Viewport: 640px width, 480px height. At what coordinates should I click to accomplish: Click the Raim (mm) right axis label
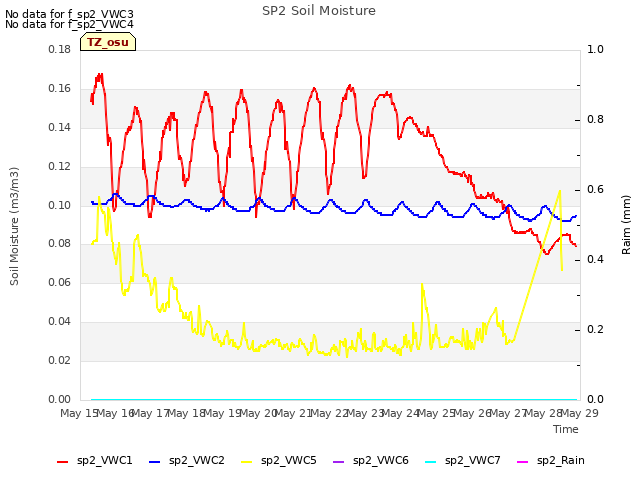[x=626, y=225]
